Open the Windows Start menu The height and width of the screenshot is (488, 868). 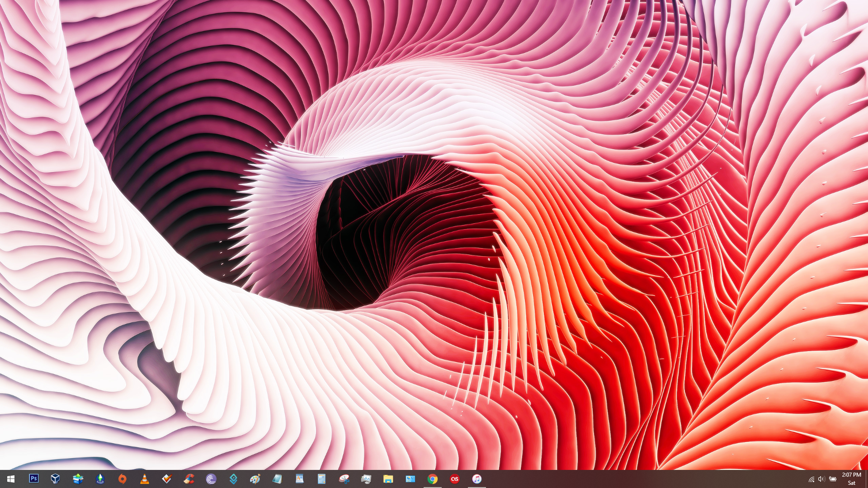pos(11,479)
